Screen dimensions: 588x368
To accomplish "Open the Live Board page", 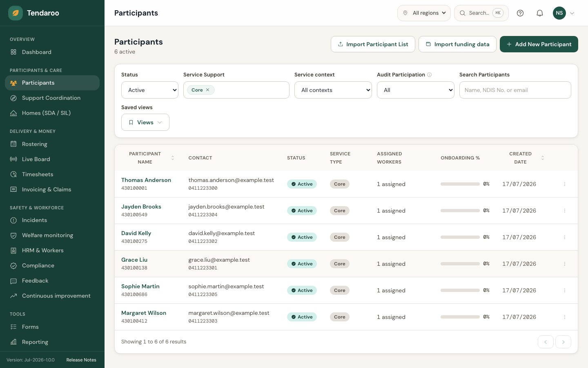I will 52,159.
